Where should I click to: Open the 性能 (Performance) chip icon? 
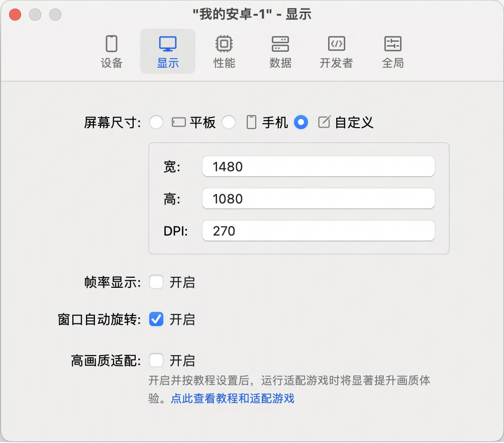click(x=224, y=44)
